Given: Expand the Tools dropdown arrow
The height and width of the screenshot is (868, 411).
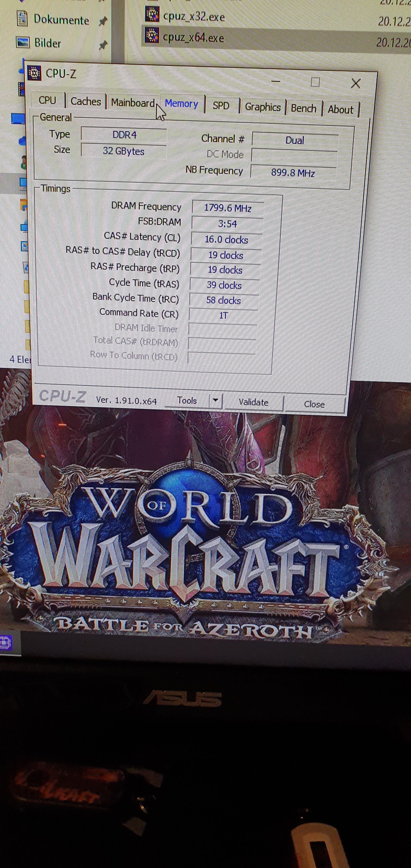Looking at the screenshot, I should click(215, 401).
